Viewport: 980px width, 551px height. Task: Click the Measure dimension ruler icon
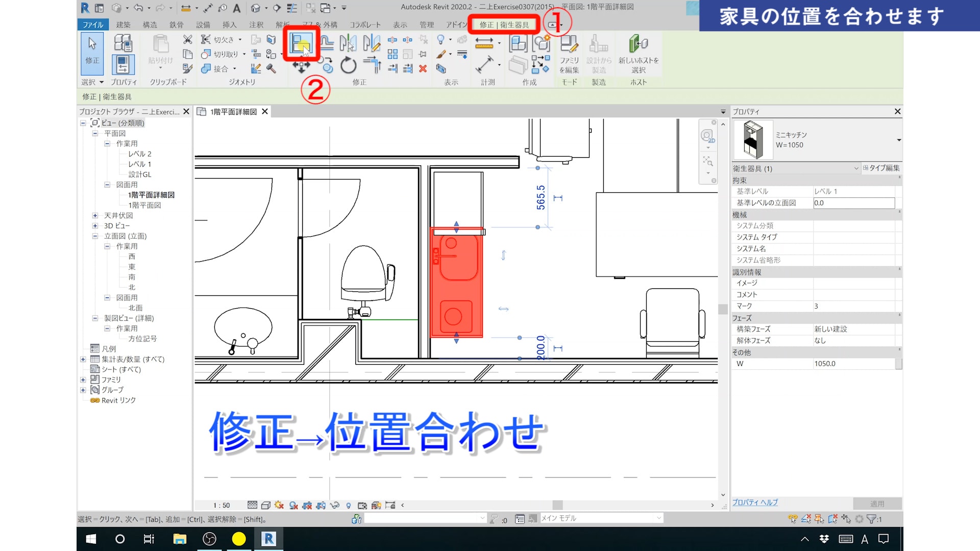tap(484, 43)
